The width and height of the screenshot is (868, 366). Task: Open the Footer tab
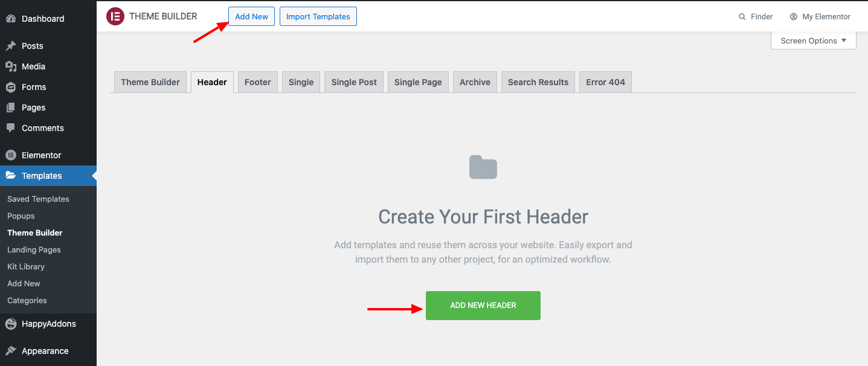258,82
